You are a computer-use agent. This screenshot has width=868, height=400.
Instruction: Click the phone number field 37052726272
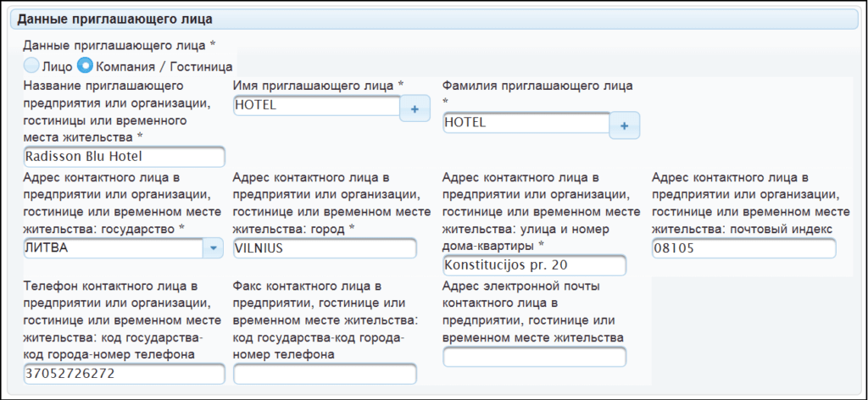[x=124, y=374]
